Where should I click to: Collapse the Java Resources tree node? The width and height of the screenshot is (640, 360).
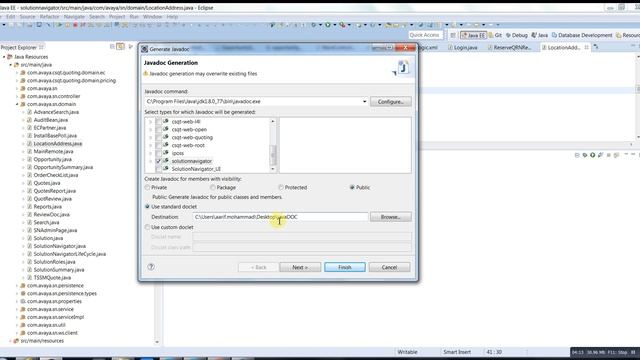click(4, 57)
